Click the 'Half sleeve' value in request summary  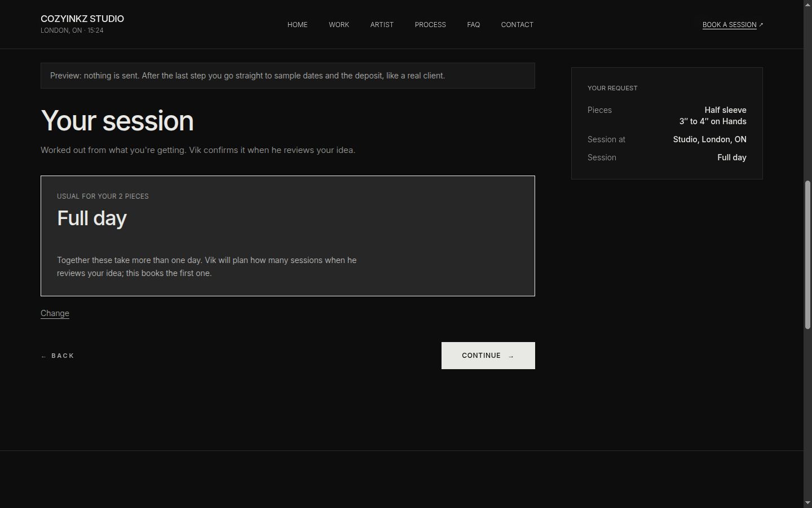tap(725, 110)
